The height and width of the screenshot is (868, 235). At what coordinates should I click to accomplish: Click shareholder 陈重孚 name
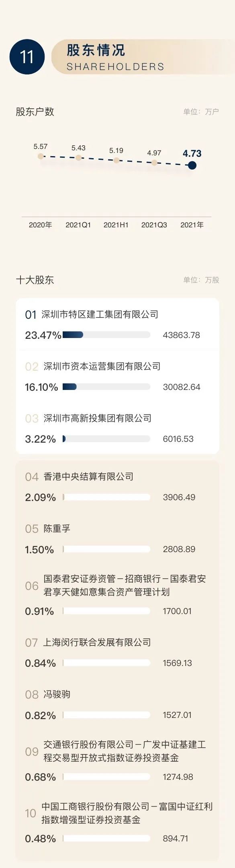coord(57,528)
